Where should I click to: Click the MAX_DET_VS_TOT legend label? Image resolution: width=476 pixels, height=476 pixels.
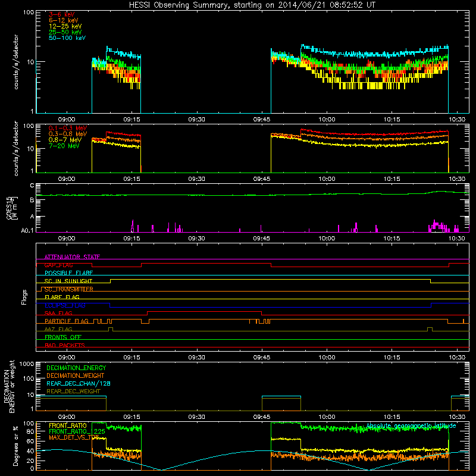74,437
